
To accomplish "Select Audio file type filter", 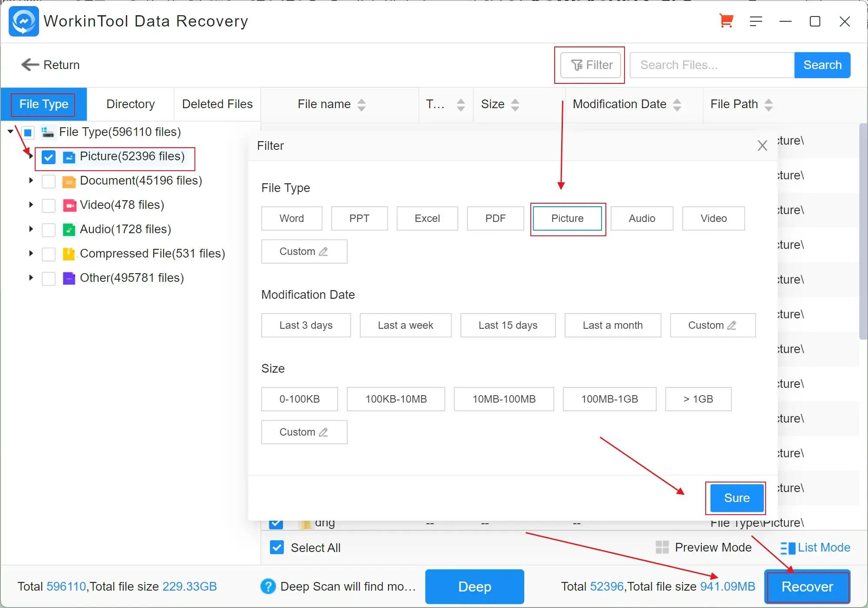I will 642,218.
